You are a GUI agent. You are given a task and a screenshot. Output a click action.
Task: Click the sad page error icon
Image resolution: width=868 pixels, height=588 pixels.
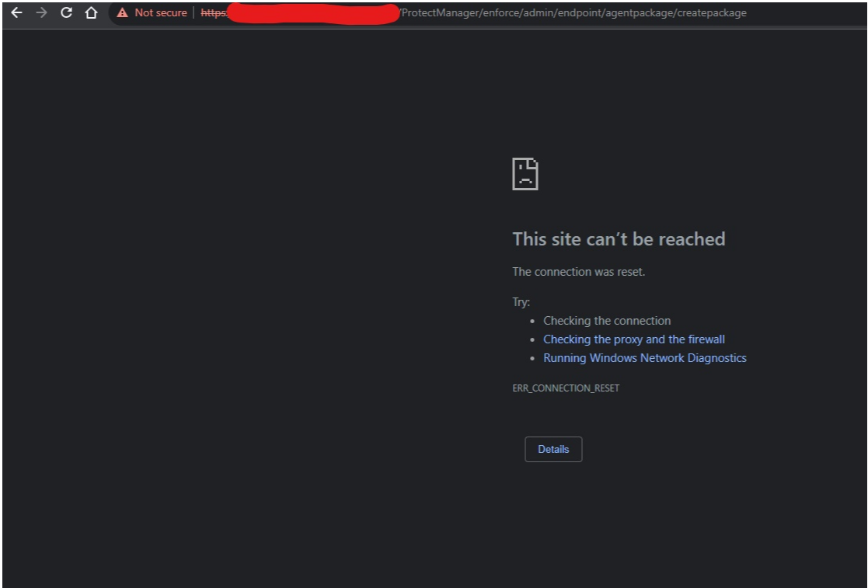point(525,174)
